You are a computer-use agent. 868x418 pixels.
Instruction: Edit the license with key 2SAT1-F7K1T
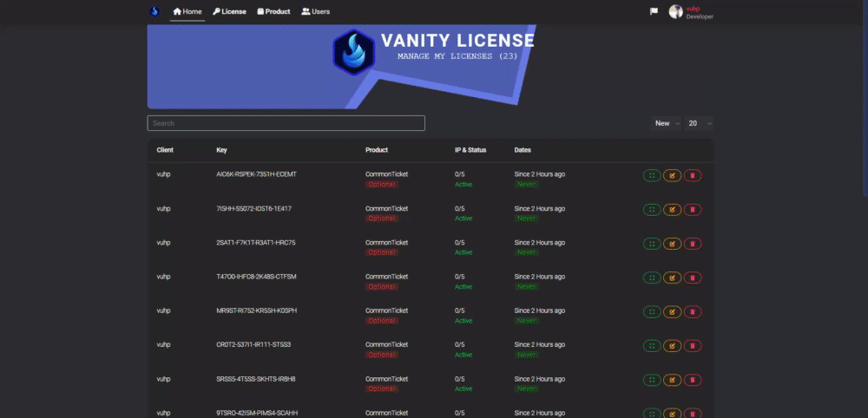672,244
